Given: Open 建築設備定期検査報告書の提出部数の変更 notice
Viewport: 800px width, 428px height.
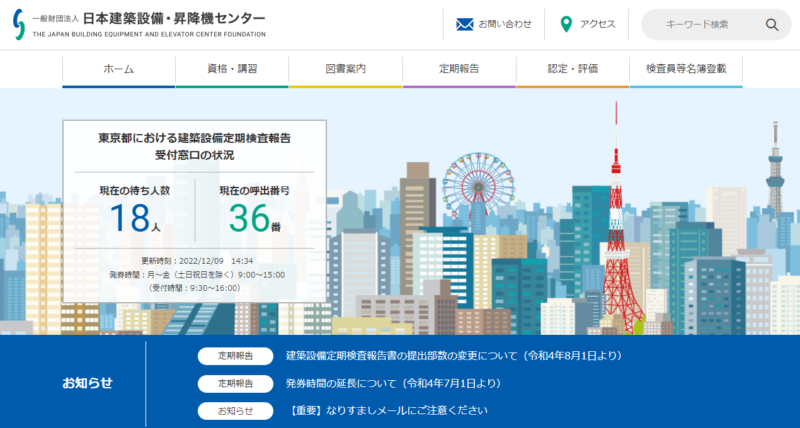Looking at the screenshot, I should (454, 356).
